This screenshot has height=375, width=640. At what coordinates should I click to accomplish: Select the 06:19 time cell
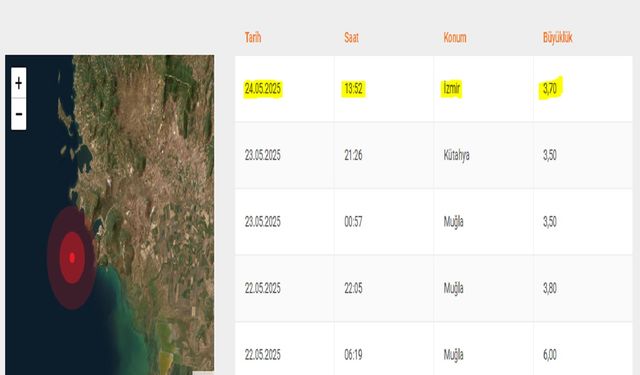click(x=353, y=355)
